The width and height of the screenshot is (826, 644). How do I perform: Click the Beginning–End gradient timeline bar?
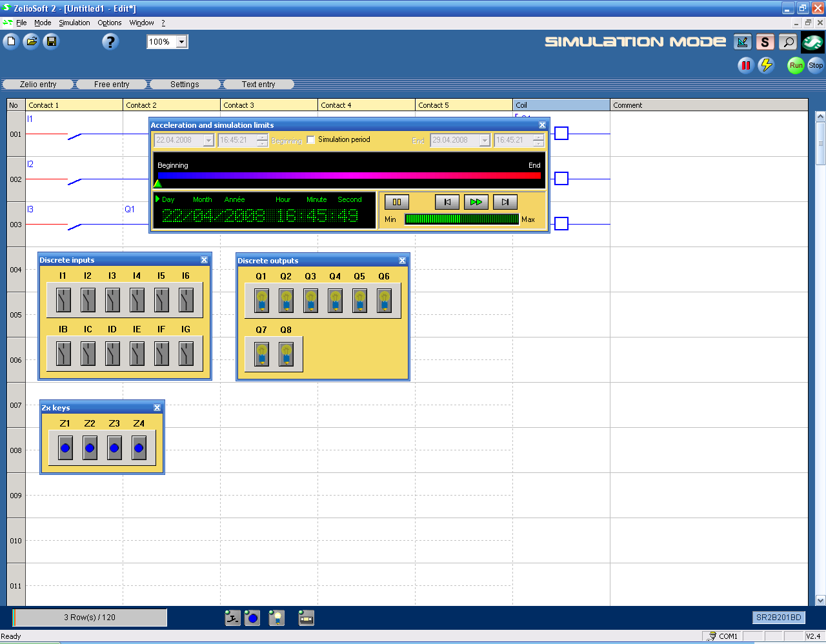(349, 176)
